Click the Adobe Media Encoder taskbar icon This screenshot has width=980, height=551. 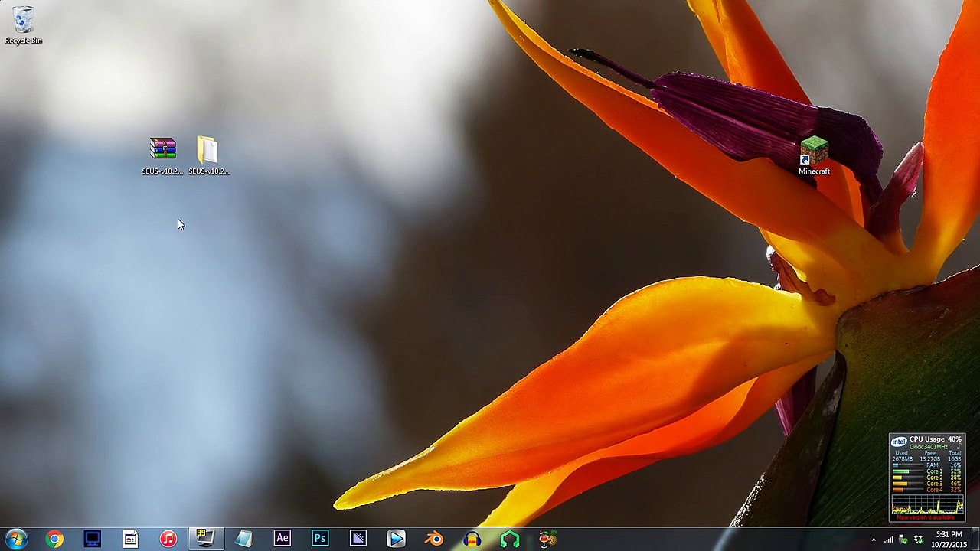click(358, 539)
